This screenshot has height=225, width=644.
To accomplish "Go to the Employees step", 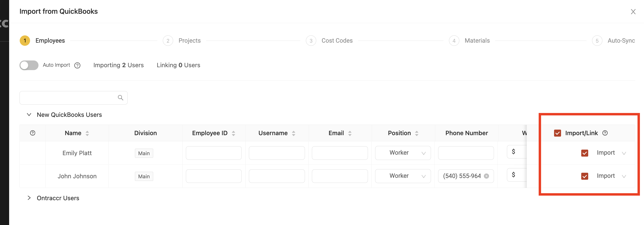I will tap(42, 40).
